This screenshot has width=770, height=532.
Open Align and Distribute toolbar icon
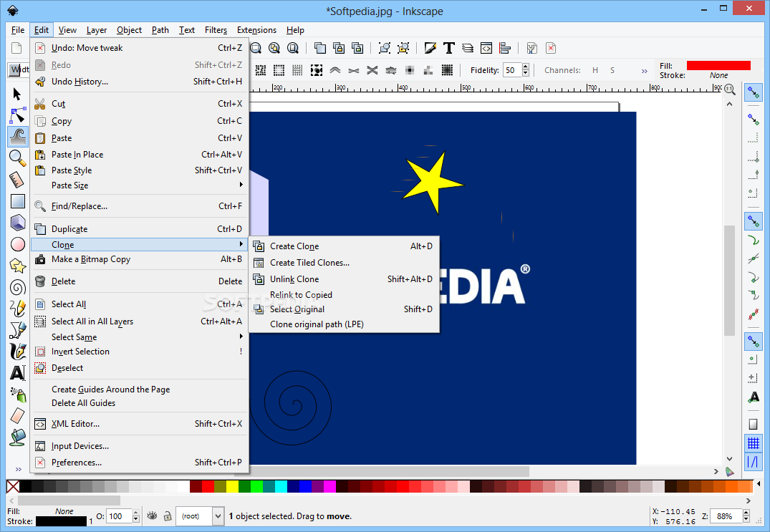[x=505, y=47]
